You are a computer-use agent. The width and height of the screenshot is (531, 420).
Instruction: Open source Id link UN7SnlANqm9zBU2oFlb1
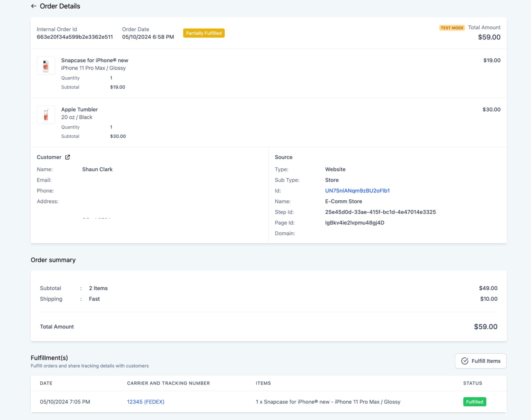coord(357,191)
